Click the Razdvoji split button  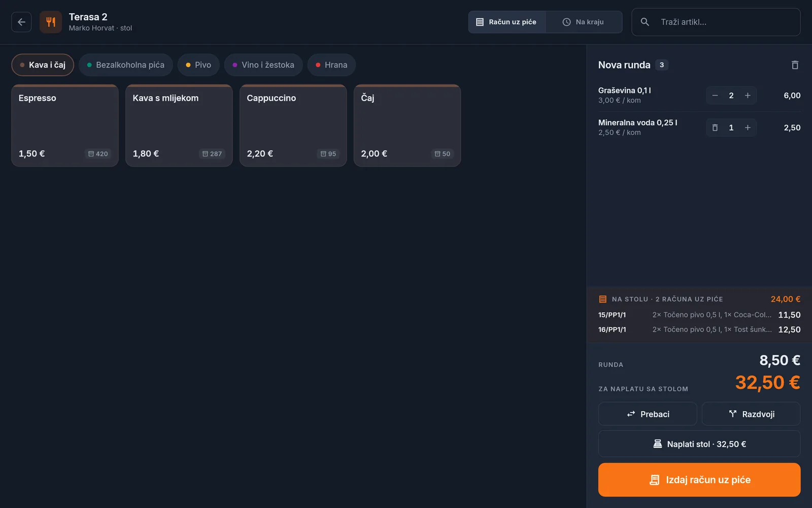[751, 414]
